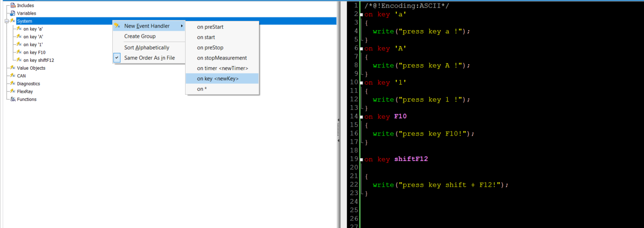Click code line on key F10

(385, 116)
